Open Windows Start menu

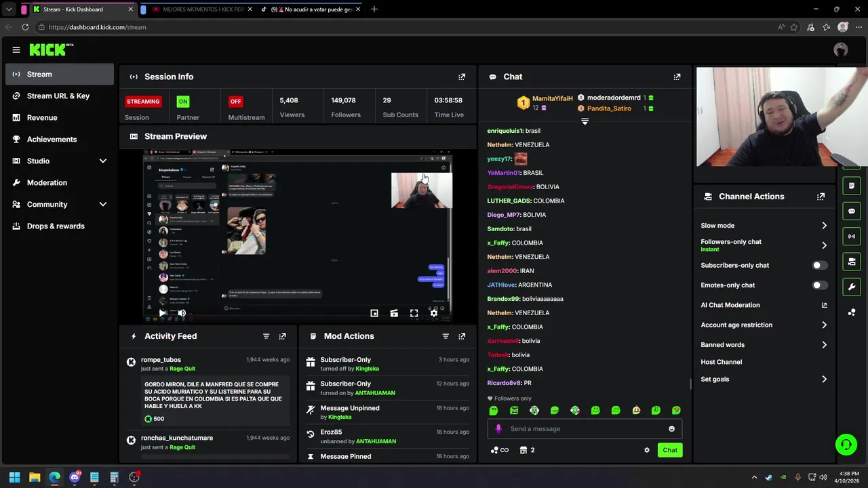14,477
